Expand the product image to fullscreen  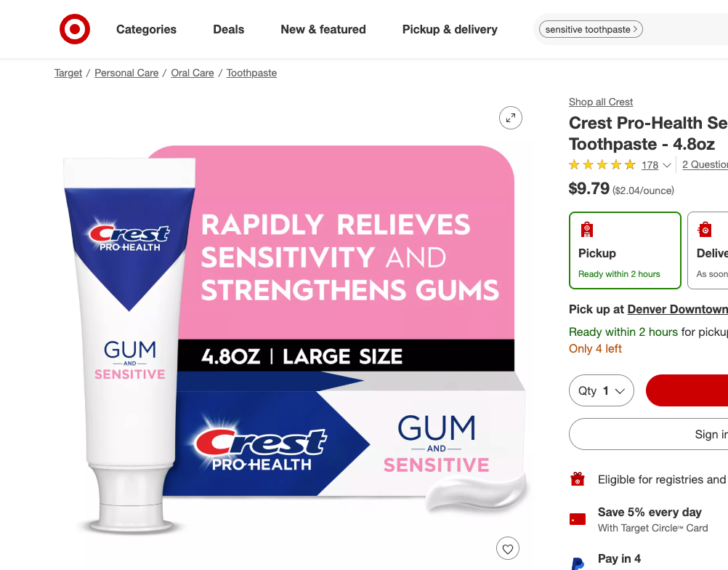510,118
